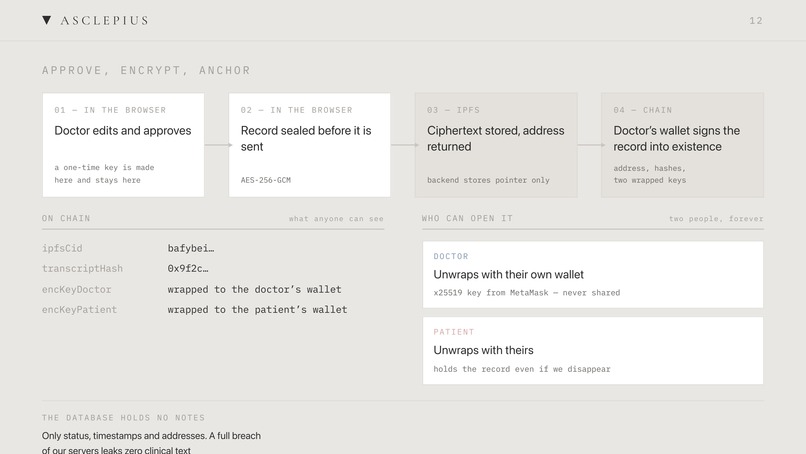Click the 'AES-256-GCM' text
Viewport: 806px width, 454px height.
266,180
